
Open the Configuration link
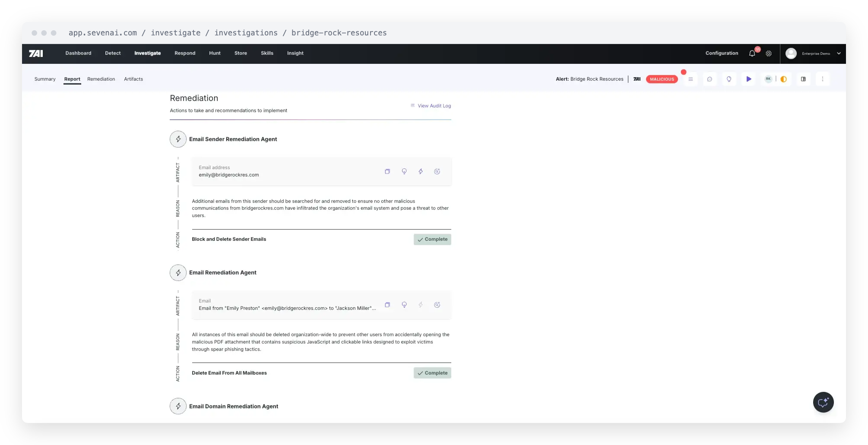(x=722, y=53)
